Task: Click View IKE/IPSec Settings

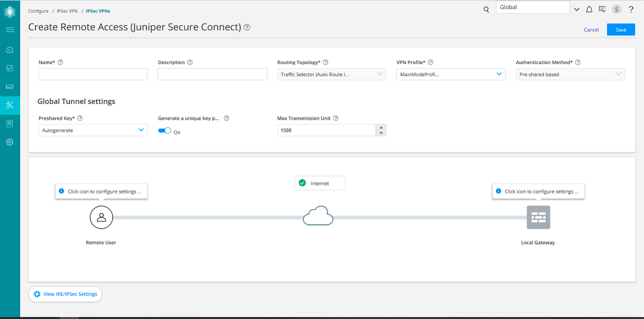Action: pos(65,294)
